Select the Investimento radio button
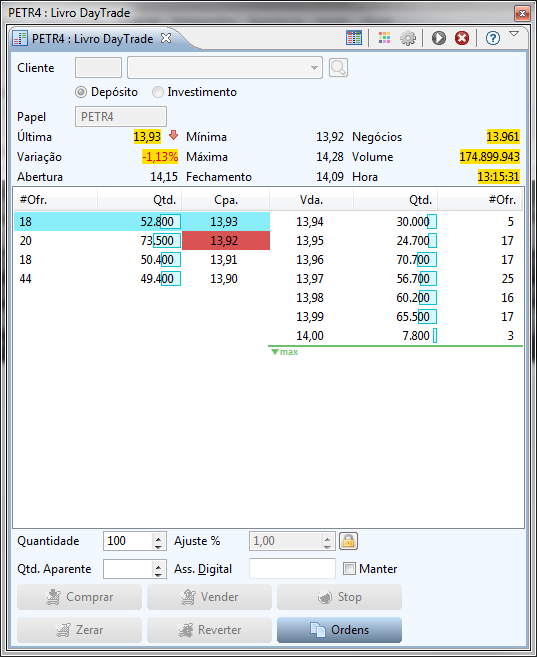The width and height of the screenshot is (537, 657). click(x=157, y=92)
